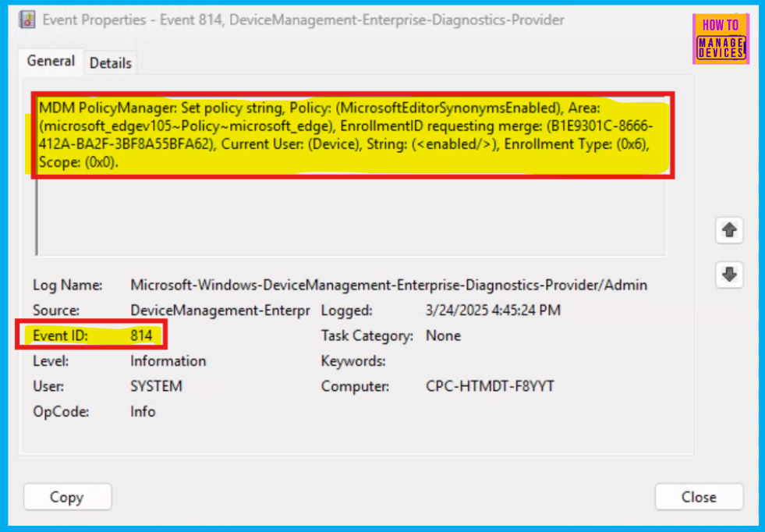Click the down arrow to view next event
This screenshot has width=765, height=532.
tap(729, 275)
